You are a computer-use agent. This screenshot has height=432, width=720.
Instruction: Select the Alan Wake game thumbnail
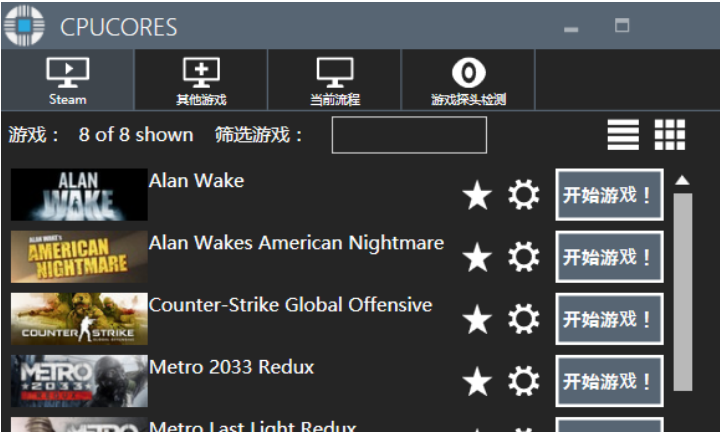click(79, 195)
